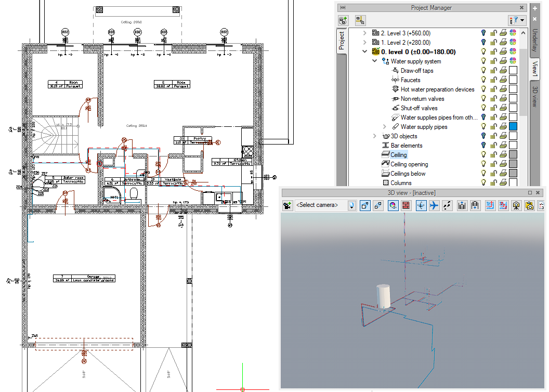Click the Garage room label on floor plan
549x392 pixels.
[84, 278]
